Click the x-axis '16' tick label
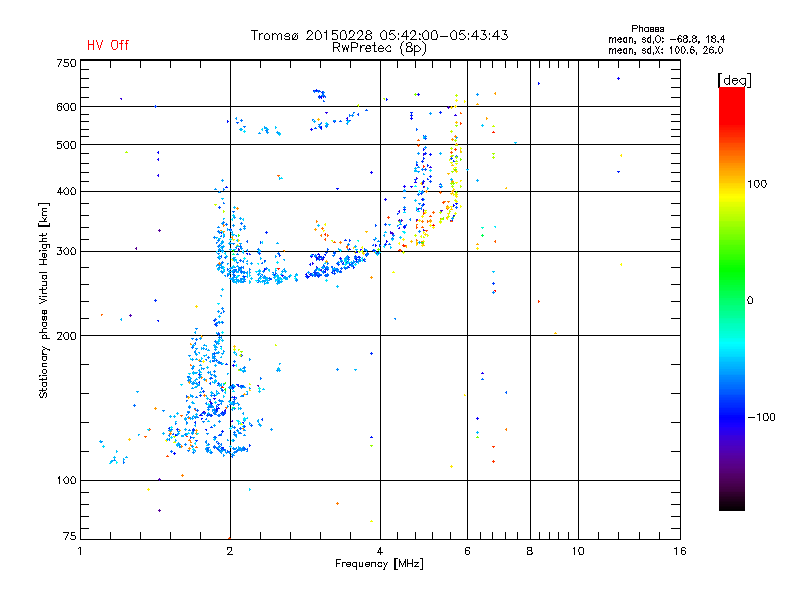 (x=680, y=551)
